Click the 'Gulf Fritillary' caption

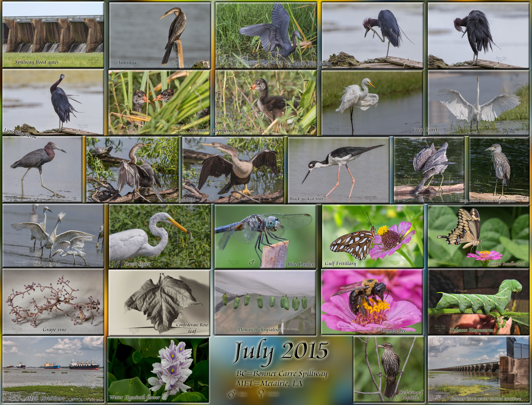tap(340, 263)
